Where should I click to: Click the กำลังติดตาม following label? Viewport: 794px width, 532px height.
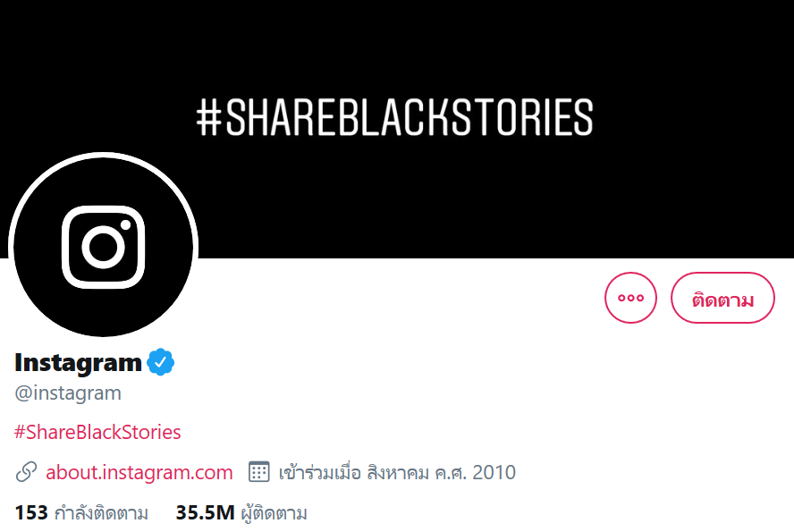click(x=101, y=513)
